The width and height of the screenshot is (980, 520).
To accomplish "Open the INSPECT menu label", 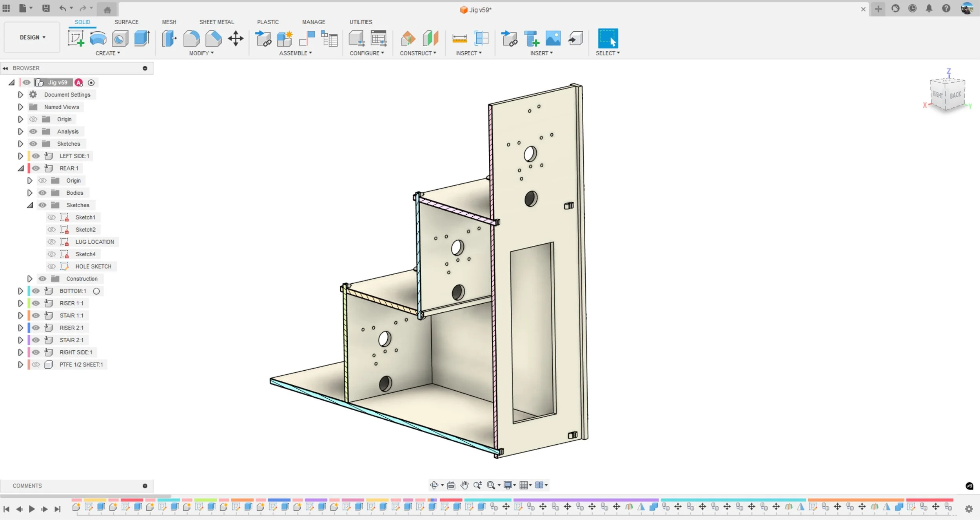I will pyautogui.click(x=468, y=53).
